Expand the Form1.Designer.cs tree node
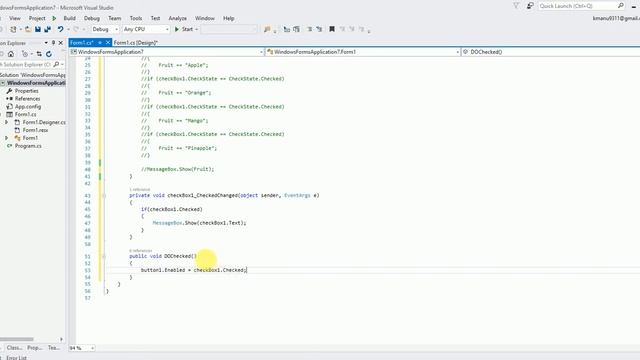Screen dimensions: 640x360 (7, 122)
